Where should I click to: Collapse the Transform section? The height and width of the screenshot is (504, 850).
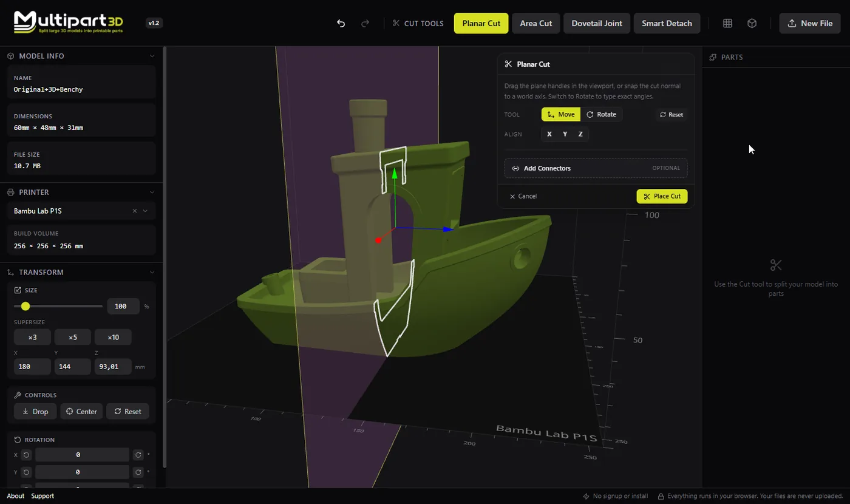pyautogui.click(x=152, y=272)
